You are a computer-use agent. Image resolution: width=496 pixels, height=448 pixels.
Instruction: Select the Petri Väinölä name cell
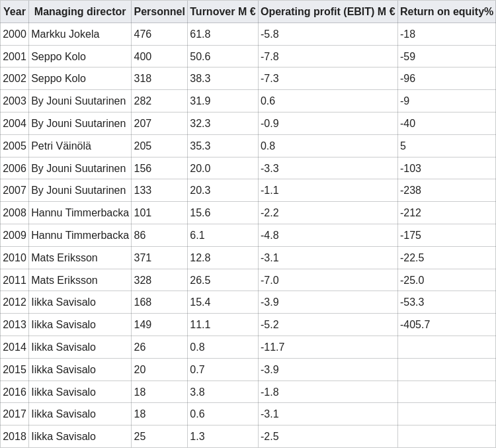[62, 146]
